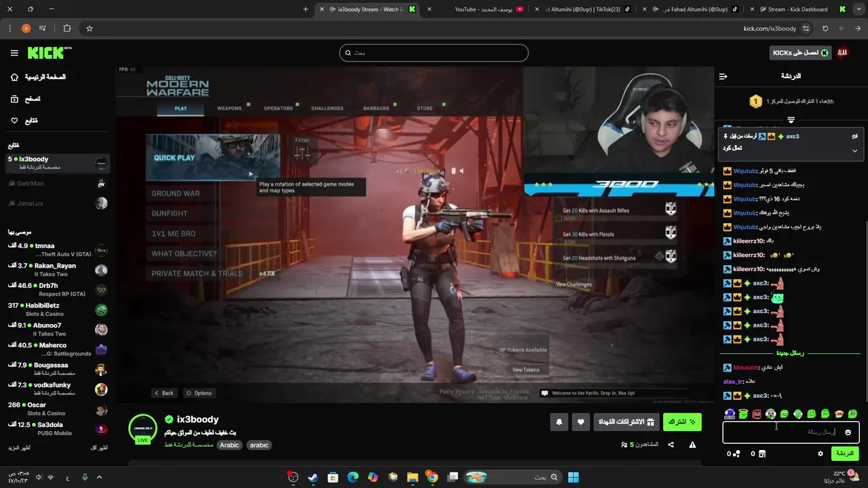868x488 pixels.
Task: Open the home page sidebar icon
Action: tap(14, 77)
